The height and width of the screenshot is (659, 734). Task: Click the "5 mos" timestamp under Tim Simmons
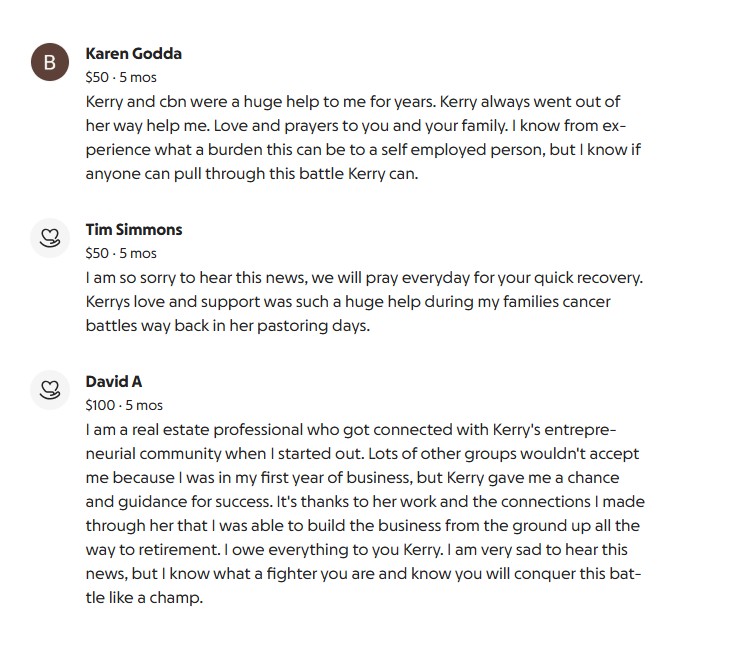[138, 253]
